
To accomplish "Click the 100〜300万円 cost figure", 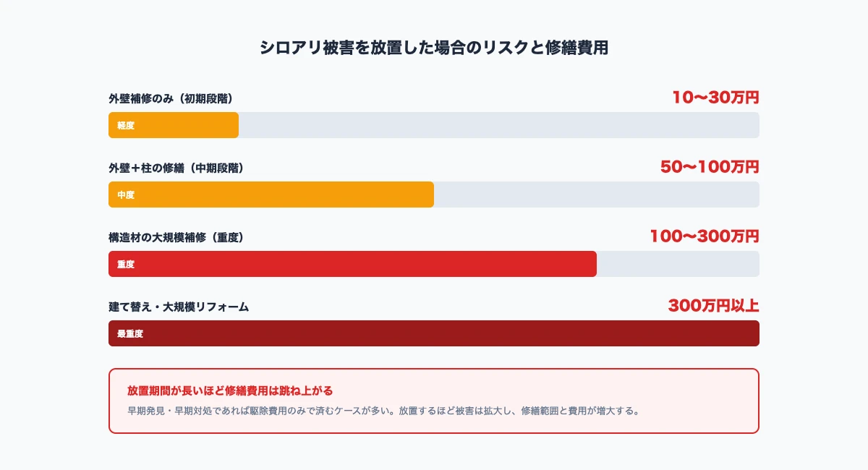I will (704, 236).
